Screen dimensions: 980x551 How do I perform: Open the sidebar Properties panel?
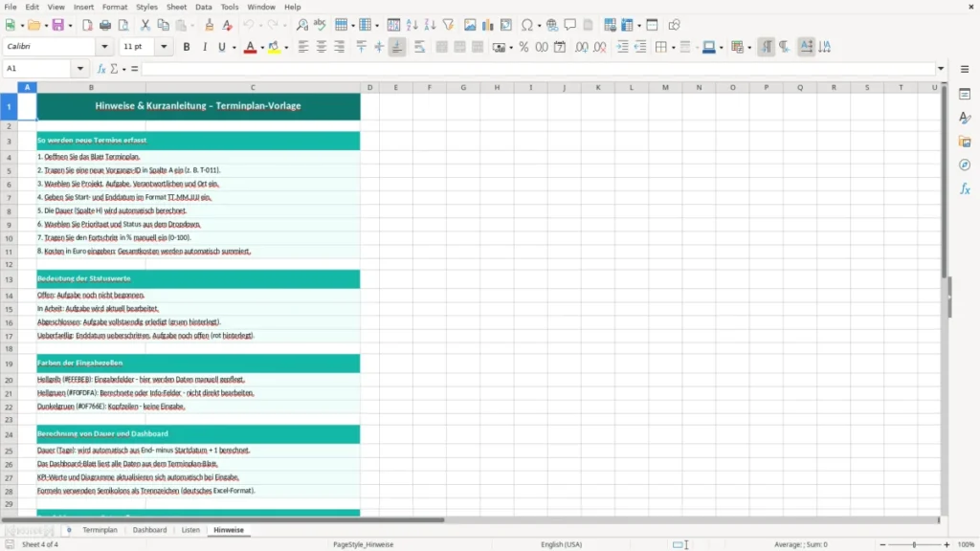pos(965,95)
